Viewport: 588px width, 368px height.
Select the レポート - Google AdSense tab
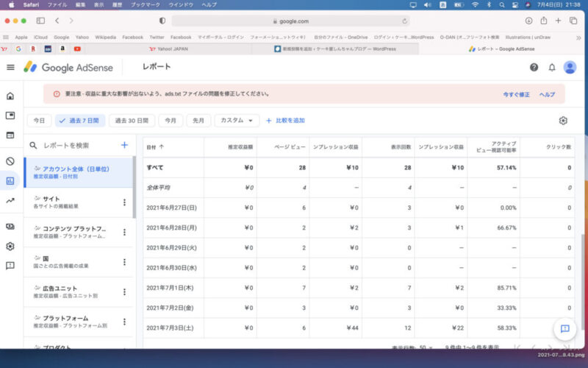pos(502,49)
